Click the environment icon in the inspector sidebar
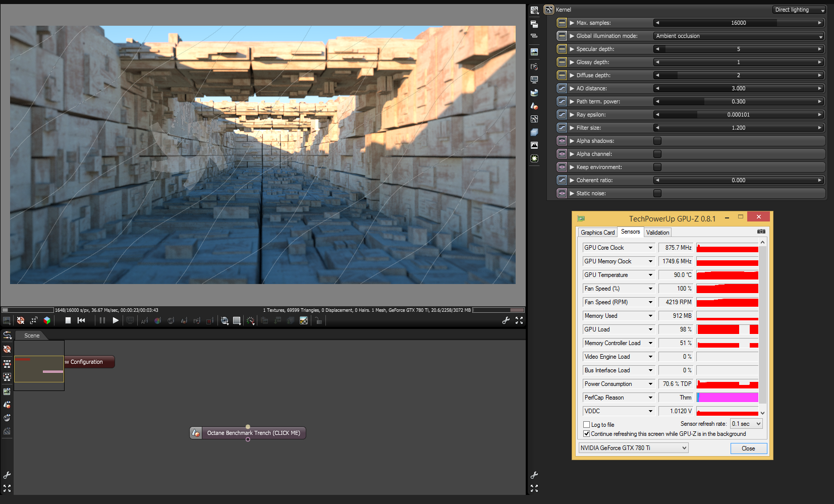 point(534,93)
